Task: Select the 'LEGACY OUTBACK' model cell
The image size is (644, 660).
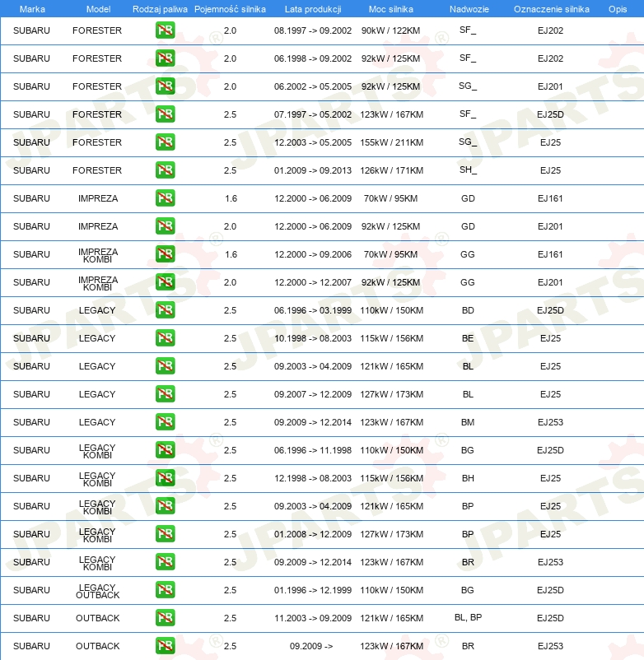Action: coord(97,591)
